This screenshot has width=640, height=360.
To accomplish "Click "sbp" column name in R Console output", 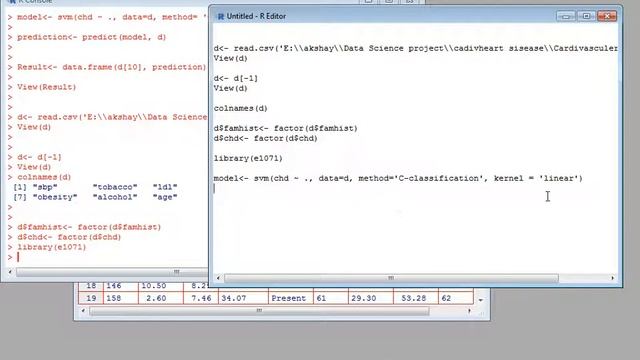I will coord(45,187).
